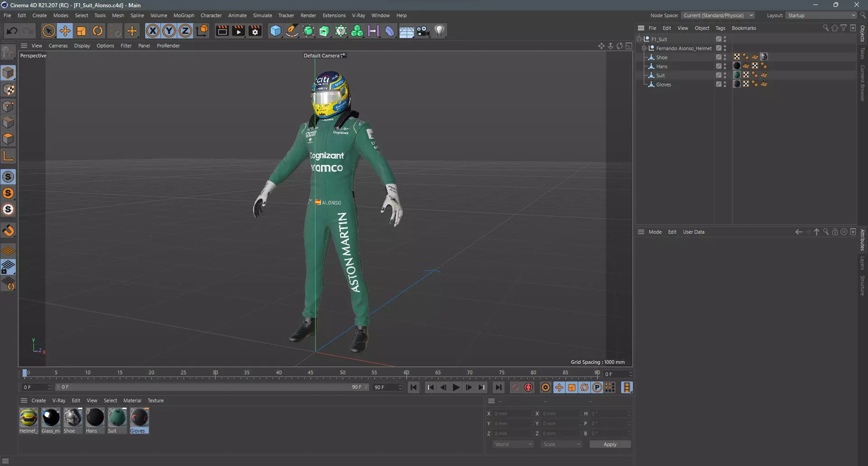The image size is (868, 466).
Task: Click Object Manager search magnifier icon
Action: point(826,28)
